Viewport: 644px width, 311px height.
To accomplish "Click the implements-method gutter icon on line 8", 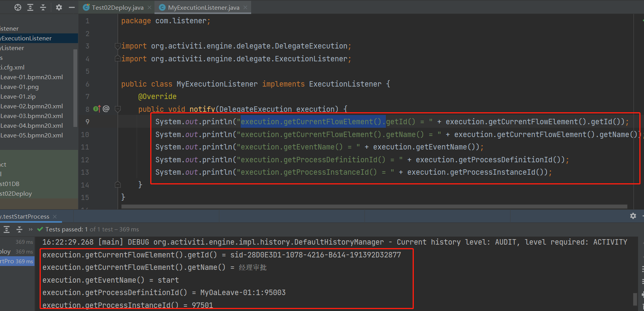I will (x=97, y=109).
